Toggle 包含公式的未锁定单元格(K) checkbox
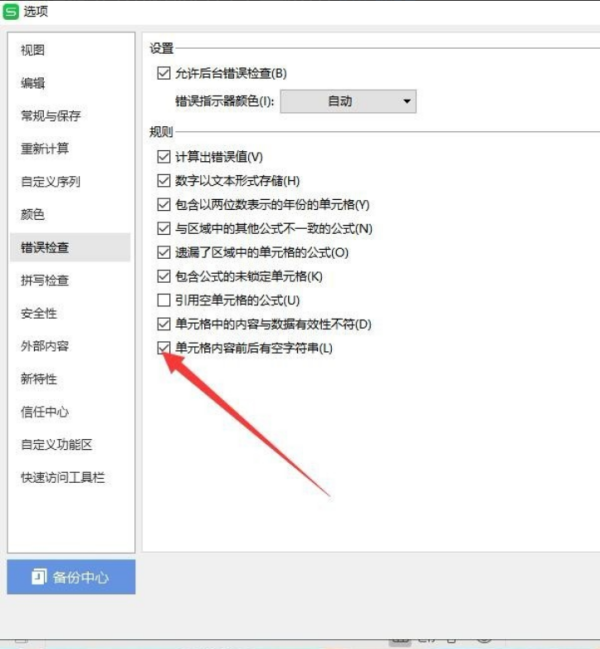This screenshot has width=600, height=649. click(164, 276)
